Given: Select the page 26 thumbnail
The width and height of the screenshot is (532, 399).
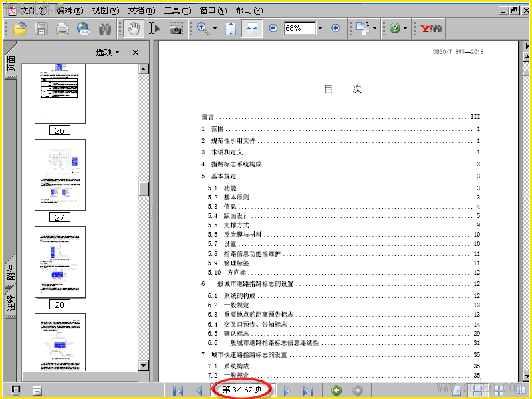Looking at the screenshot, I should tap(60, 93).
